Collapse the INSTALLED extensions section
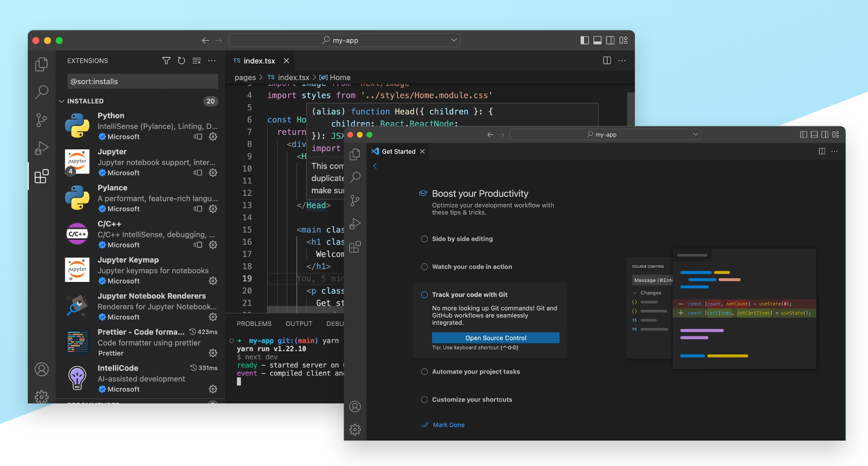868x466 pixels. point(62,100)
